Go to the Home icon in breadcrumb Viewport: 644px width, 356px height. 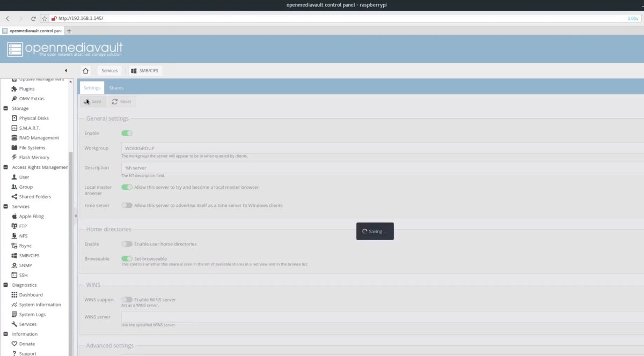(85, 71)
